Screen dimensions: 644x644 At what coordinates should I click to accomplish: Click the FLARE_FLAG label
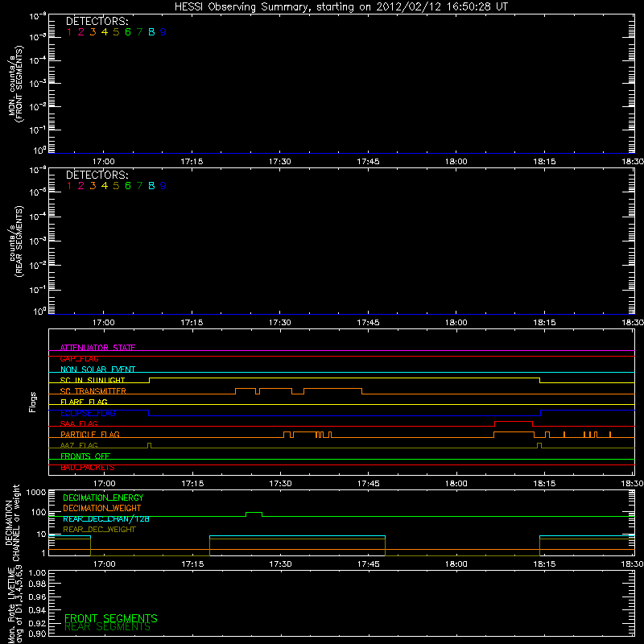point(84,402)
